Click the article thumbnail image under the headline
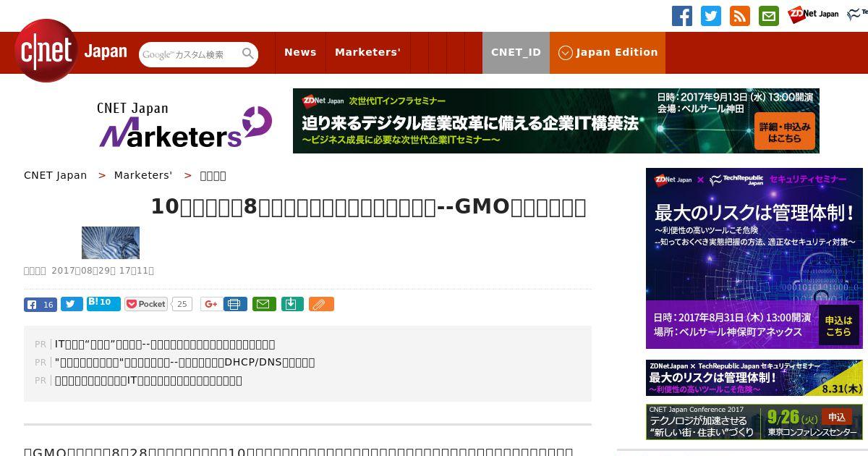Viewport: 868px width, 456px height. pyautogui.click(x=111, y=242)
